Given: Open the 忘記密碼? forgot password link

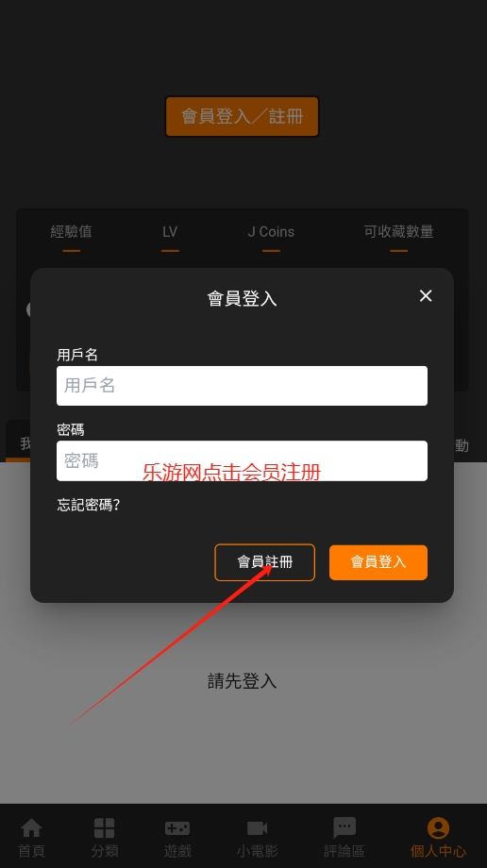Looking at the screenshot, I should click(89, 505).
